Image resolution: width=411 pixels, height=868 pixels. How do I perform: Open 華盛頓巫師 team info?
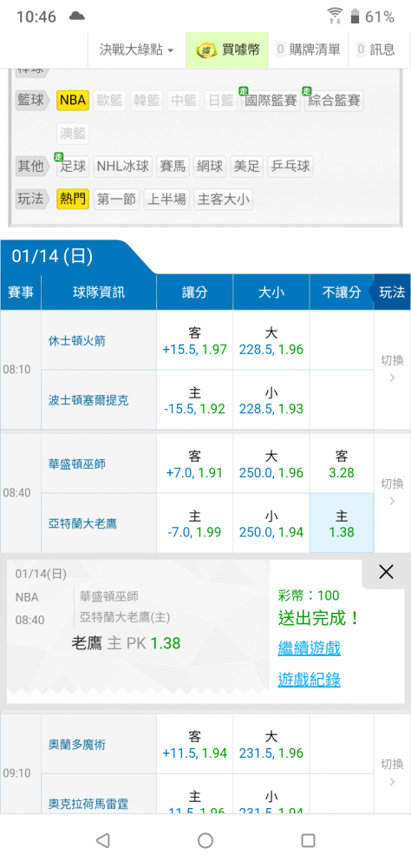pos(76,464)
